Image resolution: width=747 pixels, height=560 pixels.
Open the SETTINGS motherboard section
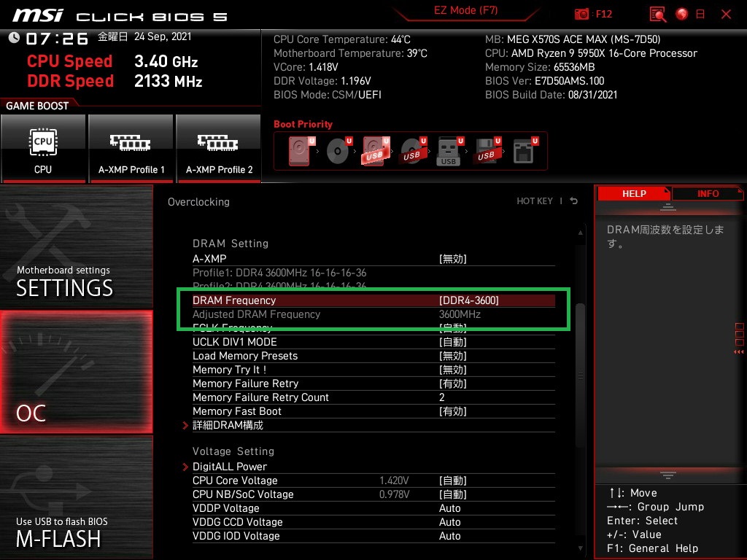pos(77,246)
